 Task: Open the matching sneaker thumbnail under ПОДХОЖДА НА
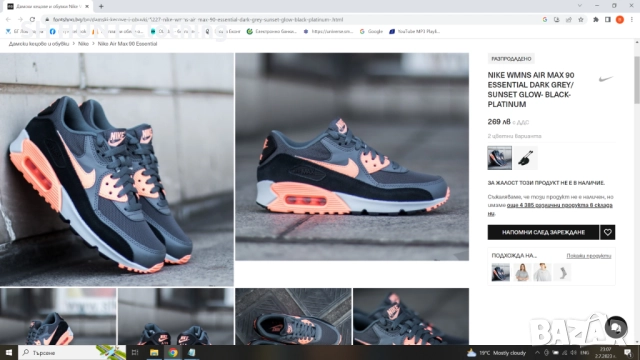point(500,272)
